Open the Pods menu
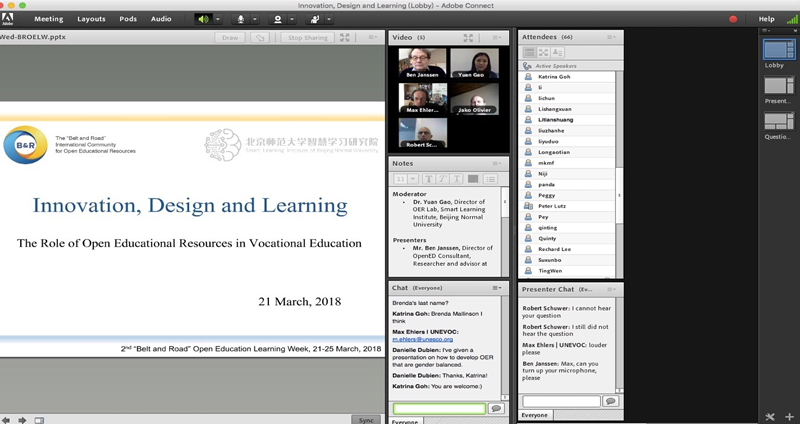 point(127,18)
